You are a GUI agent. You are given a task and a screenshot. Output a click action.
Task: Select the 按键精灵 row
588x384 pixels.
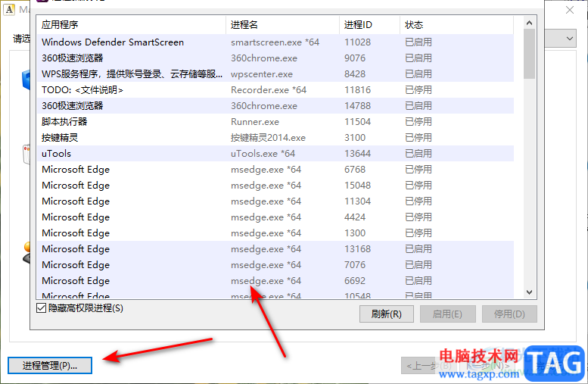(275, 138)
